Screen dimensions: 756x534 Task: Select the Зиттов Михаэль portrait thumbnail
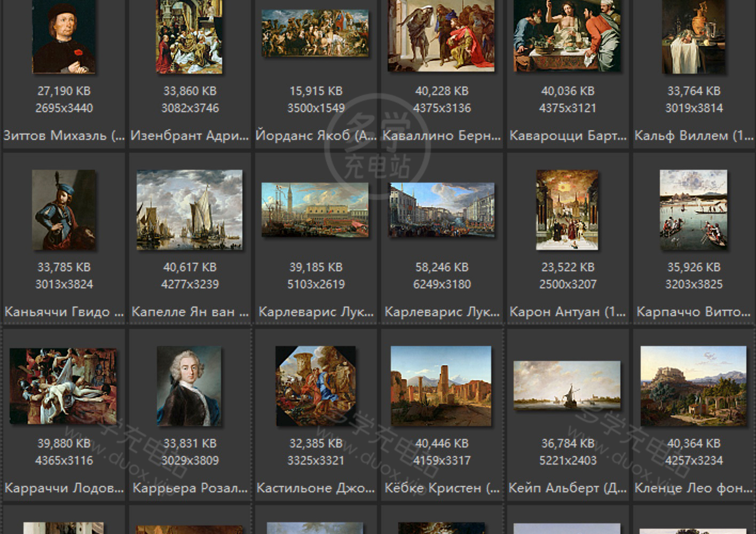(x=64, y=36)
